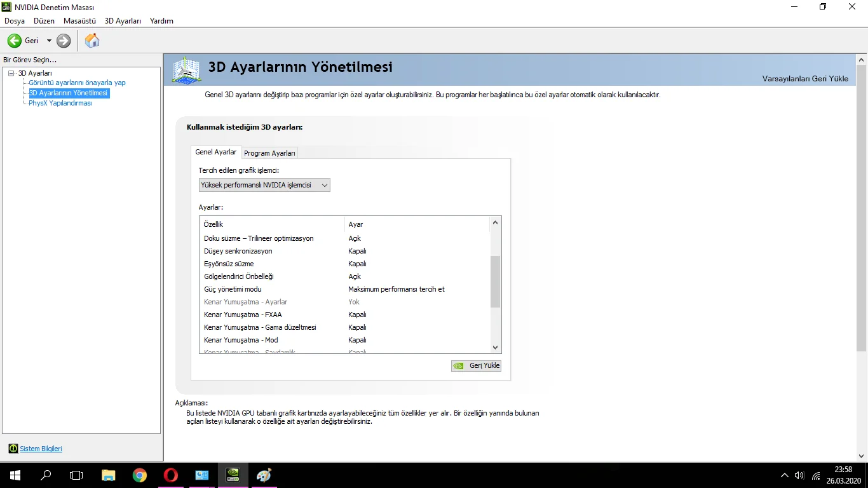Select the Eşyönsüz süzme setting row
Screen dimensions: 868x488
click(x=345, y=264)
